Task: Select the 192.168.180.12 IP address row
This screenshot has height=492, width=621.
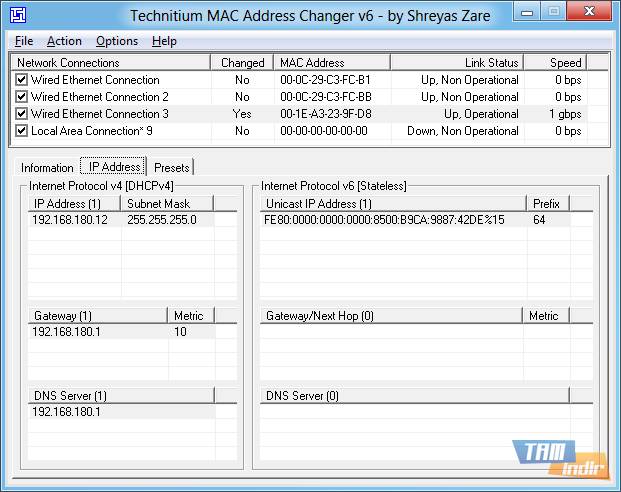Action: pyautogui.click(x=70, y=220)
